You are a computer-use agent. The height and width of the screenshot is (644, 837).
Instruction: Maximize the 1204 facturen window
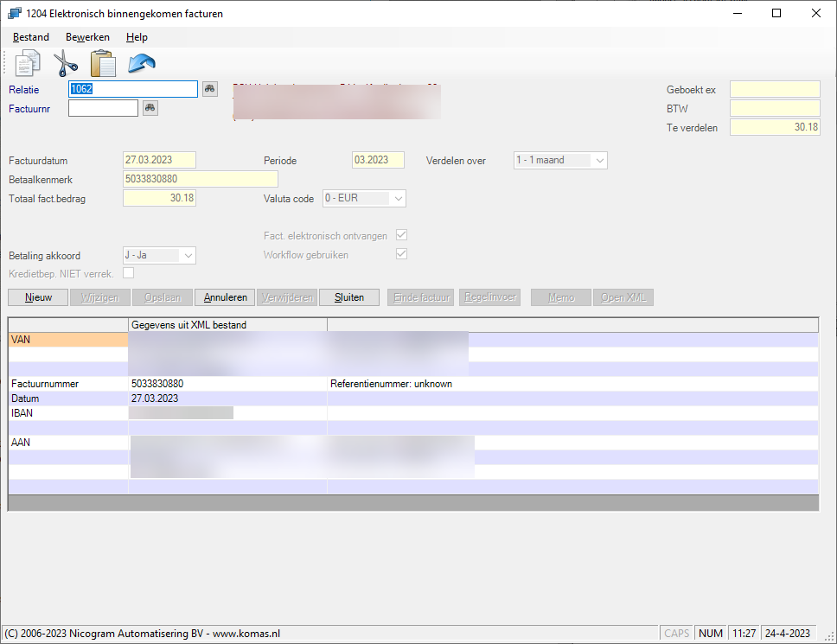click(776, 13)
